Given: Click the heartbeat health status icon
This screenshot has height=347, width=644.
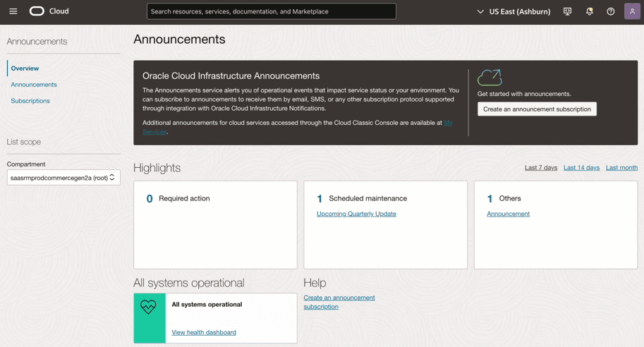Looking at the screenshot, I should pos(148,307).
